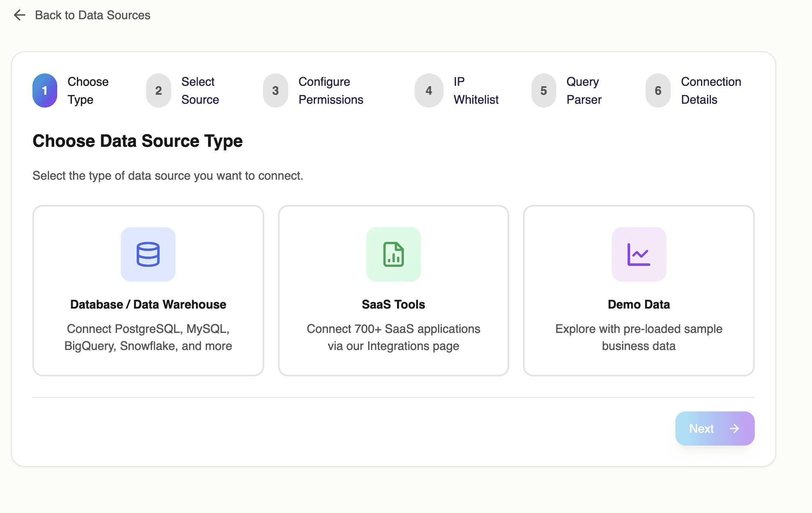
Task: Click 'Connect 700+ SaaS applications' description
Action: point(394,337)
